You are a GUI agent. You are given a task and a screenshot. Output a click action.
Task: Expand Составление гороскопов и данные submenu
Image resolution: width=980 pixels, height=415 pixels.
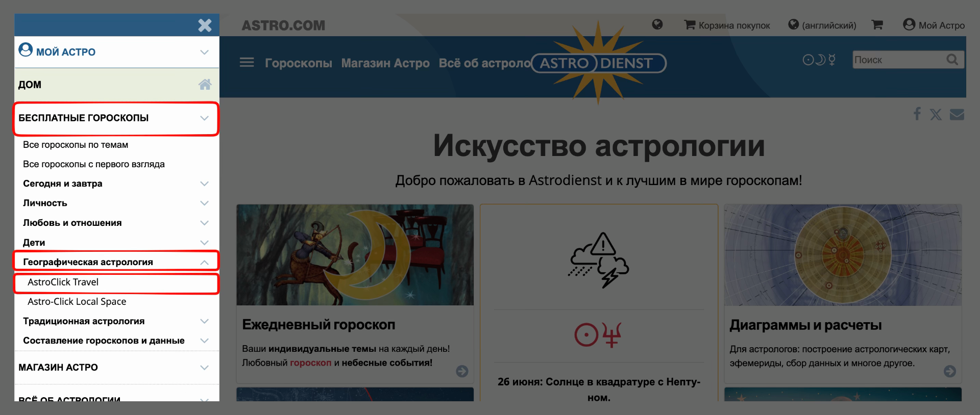[205, 341]
